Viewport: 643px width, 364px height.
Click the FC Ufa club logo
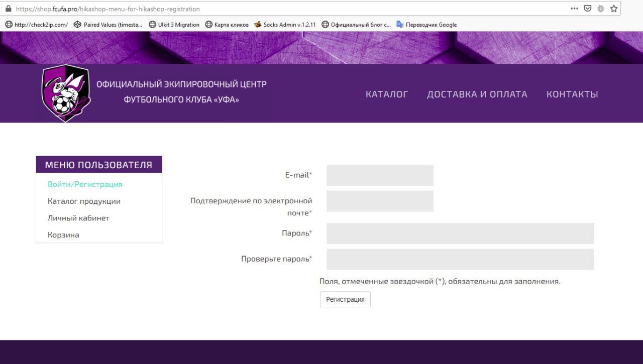[66, 94]
